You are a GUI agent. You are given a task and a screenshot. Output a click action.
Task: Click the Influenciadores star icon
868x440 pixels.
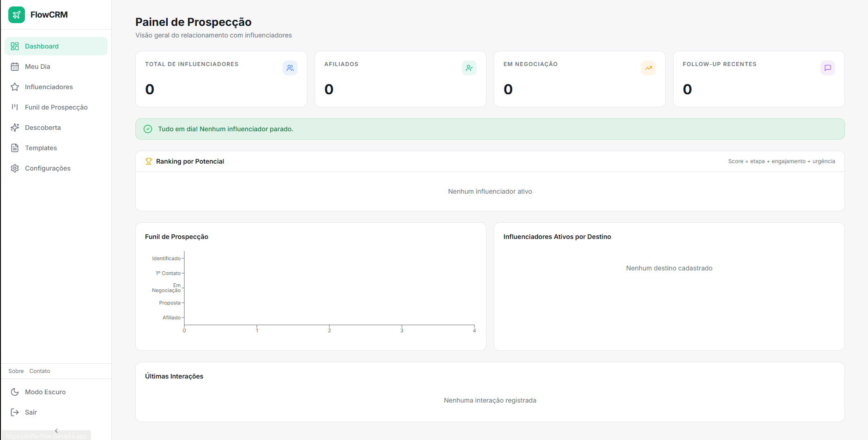(15, 87)
